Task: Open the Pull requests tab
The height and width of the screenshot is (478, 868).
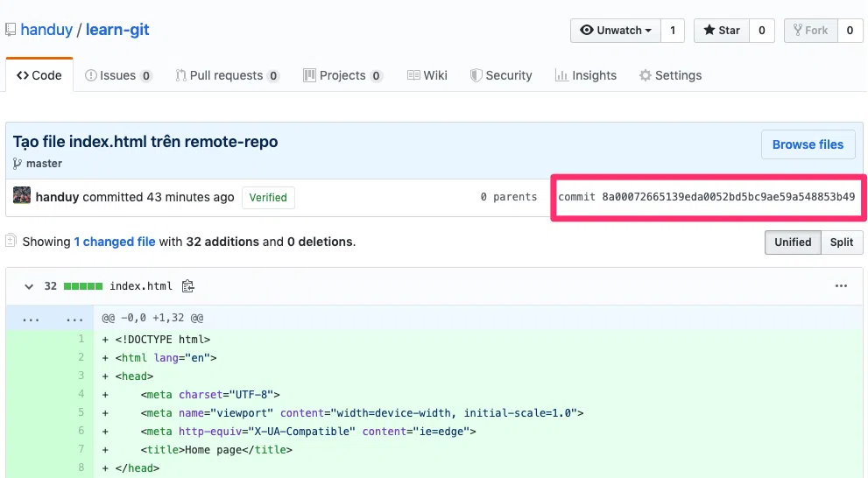Action: click(227, 75)
